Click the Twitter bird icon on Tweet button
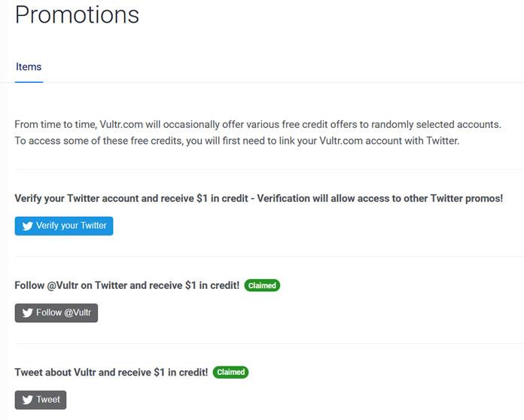The width and height of the screenshot is (524, 420). tap(27, 400)
